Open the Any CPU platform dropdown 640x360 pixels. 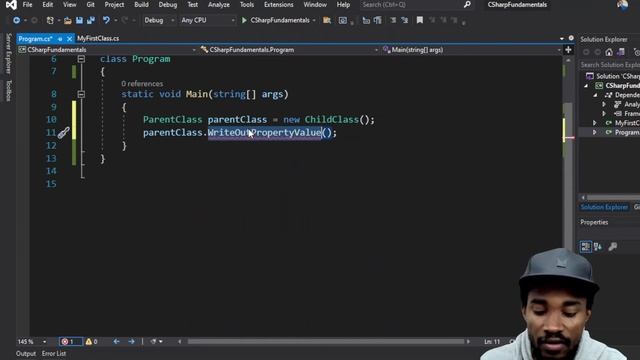(x=208, y=20)
